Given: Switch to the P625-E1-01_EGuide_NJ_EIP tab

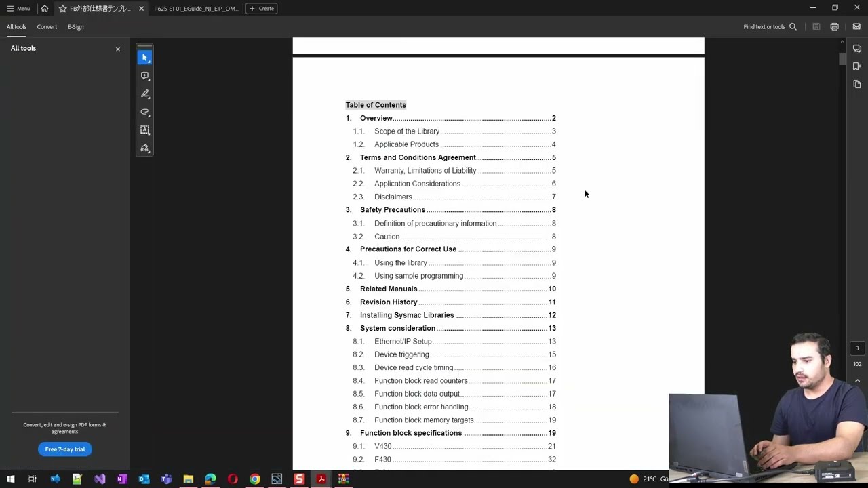Looking at the screenshot, I should pos(196,9).
